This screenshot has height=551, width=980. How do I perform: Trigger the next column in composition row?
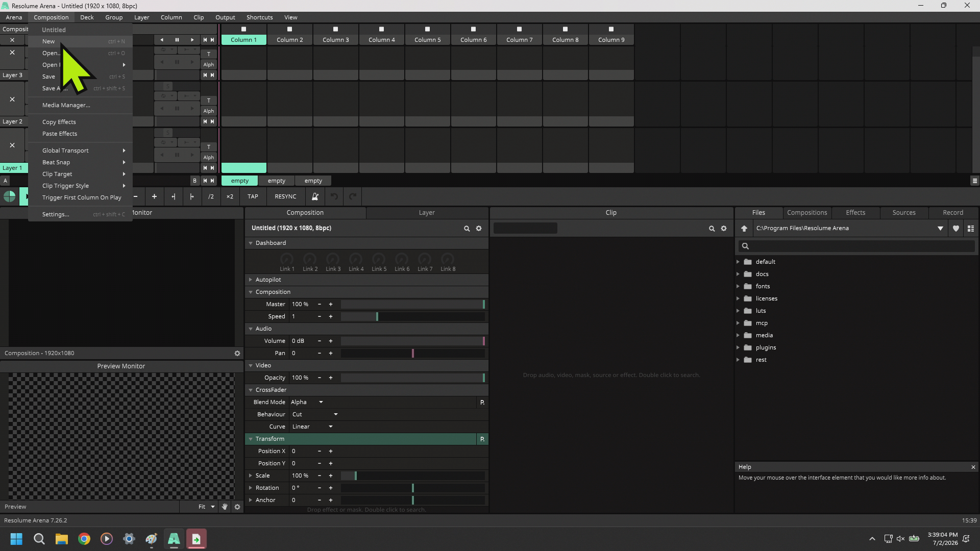(x=212, y=40)
